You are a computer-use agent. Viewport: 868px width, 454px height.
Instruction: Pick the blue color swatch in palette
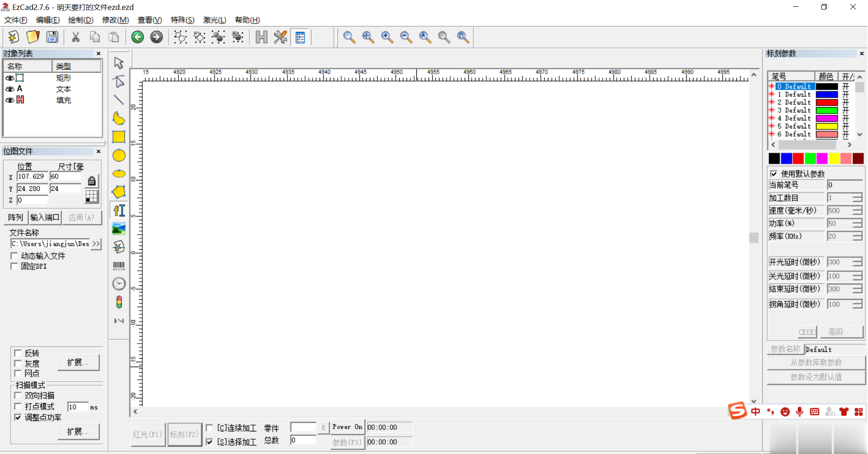786,158
